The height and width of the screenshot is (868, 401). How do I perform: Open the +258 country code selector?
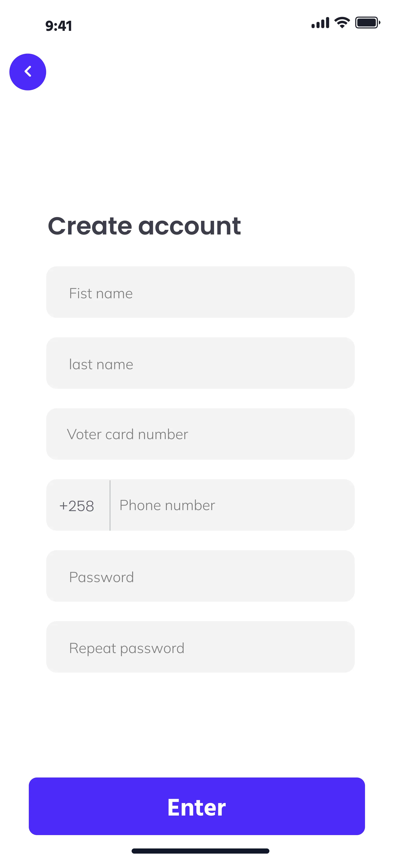(77, 505)
